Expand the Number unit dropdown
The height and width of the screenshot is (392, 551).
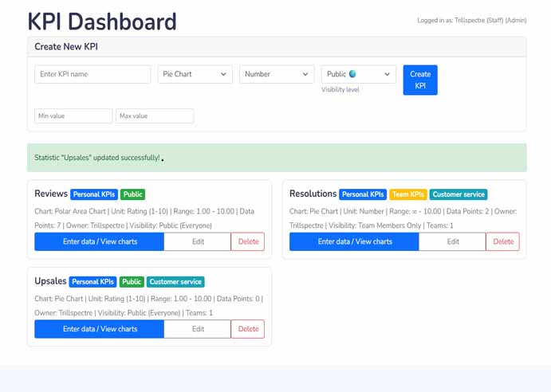pos(276,74)
